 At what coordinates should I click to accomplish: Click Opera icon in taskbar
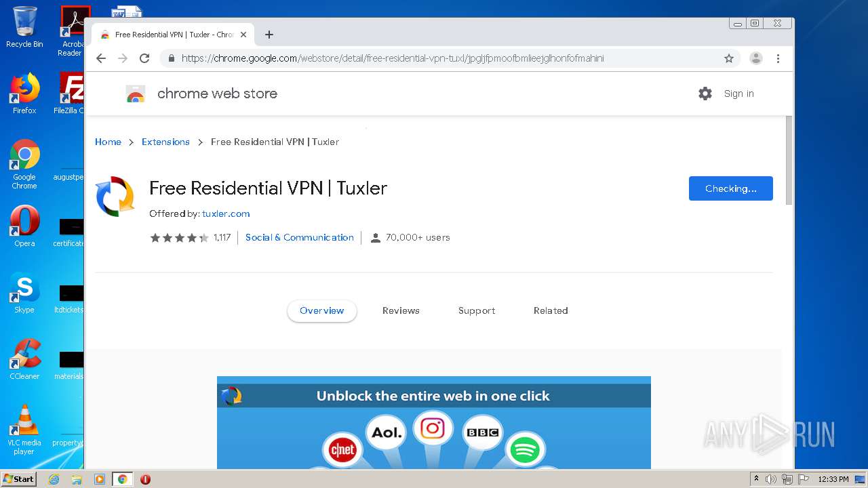click(145, 479)
